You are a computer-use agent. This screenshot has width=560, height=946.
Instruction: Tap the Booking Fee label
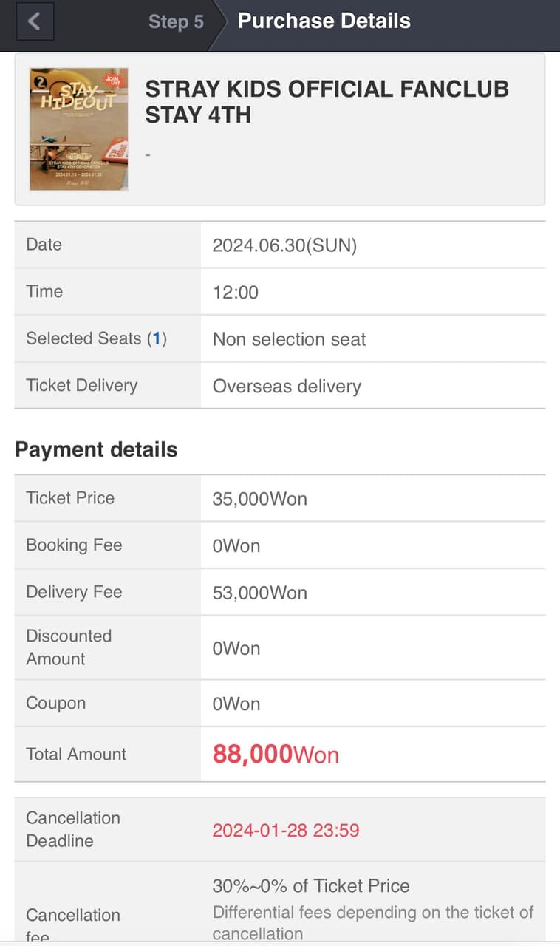tap(74, 545)
